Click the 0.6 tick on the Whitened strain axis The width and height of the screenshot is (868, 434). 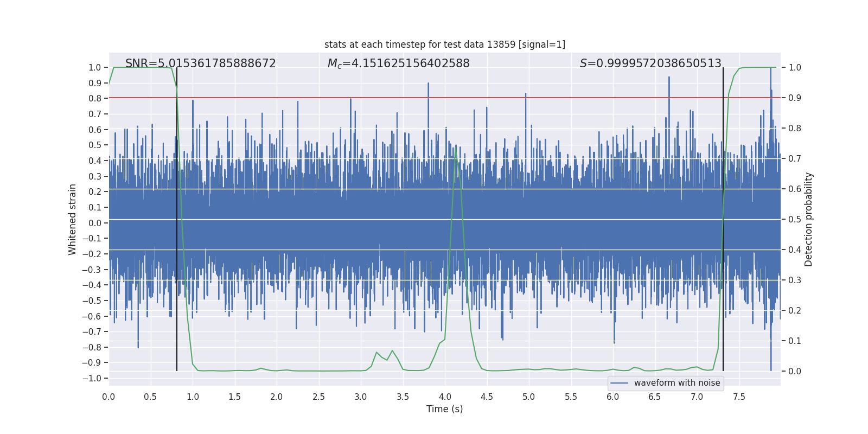[x=95, y=130]
